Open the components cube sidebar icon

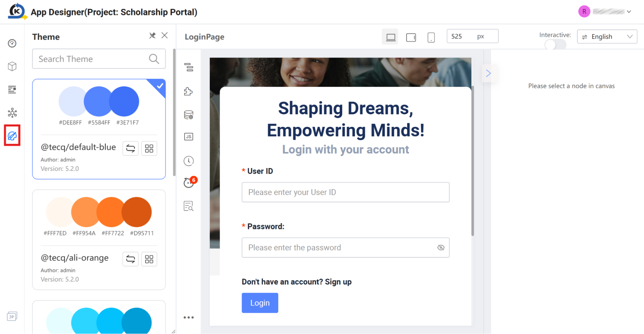12,66
